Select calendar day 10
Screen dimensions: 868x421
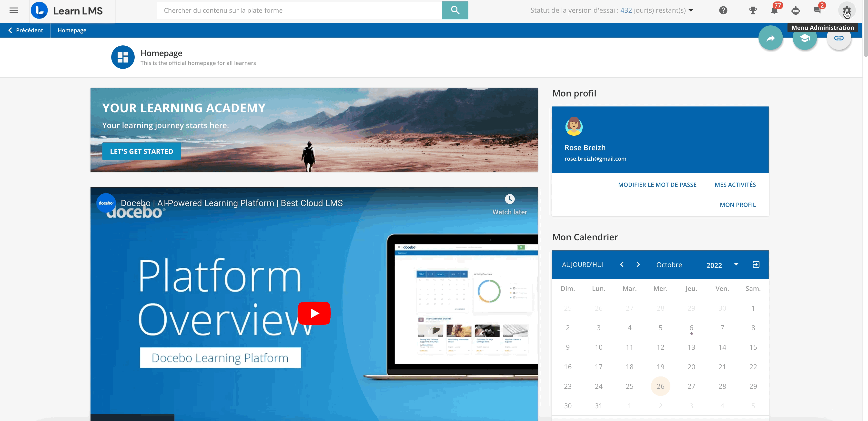(x=598, y=347)
